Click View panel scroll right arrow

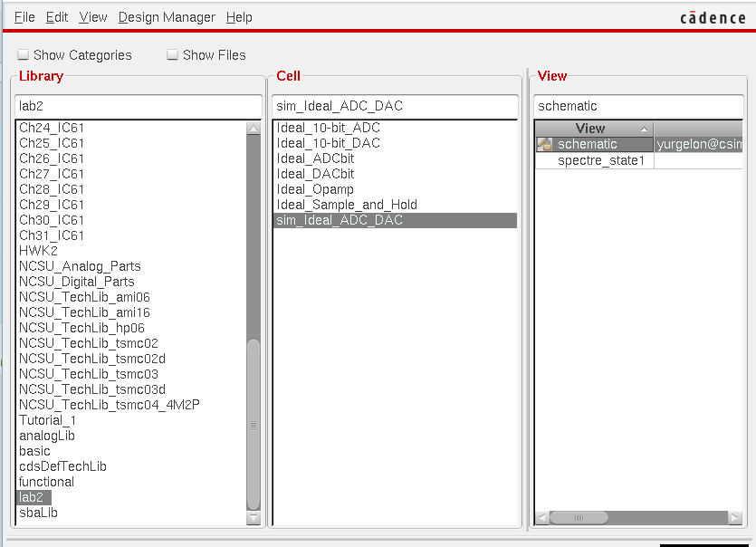(735, 518)
